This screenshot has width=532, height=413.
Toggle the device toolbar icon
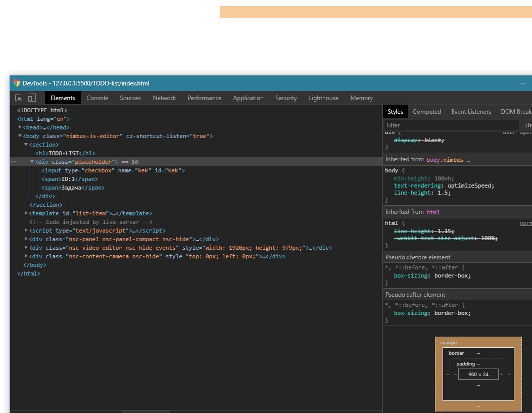(32, 98)
